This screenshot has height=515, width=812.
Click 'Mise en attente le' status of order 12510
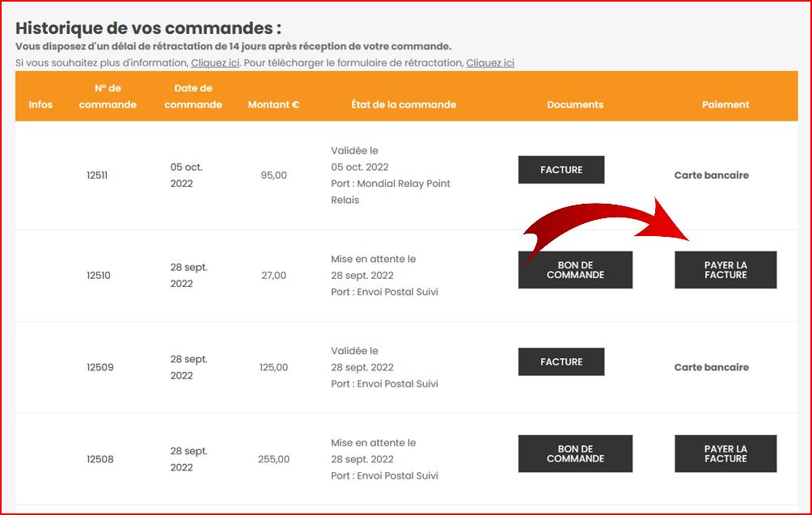click(x=374, y=260)
